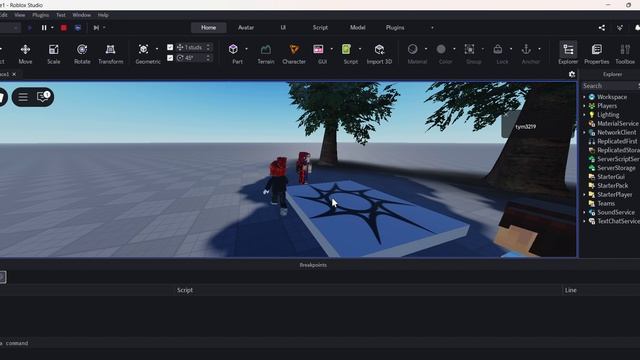Switch to the UI ribbon tab
Viewport: 640px width, 360px height.
[x=283, y=28]
